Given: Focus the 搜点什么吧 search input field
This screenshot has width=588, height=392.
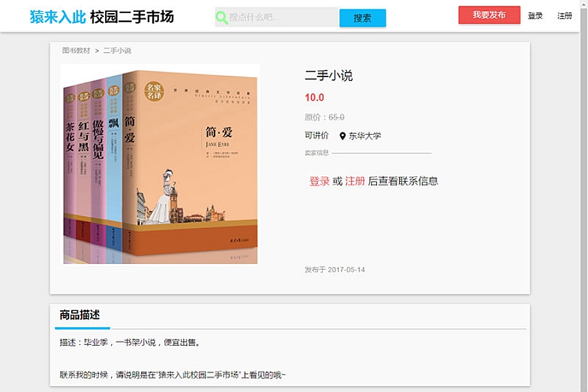Looking at the screenshot, I should click(x=277, y=17).
